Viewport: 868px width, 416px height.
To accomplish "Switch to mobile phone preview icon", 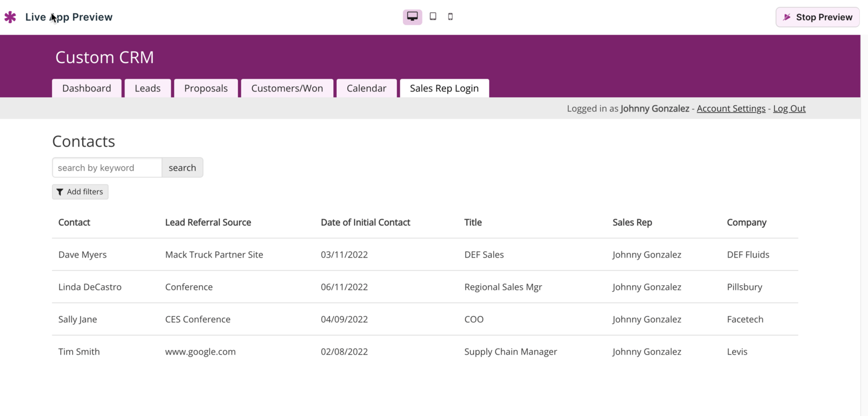I will click(450, 17).
